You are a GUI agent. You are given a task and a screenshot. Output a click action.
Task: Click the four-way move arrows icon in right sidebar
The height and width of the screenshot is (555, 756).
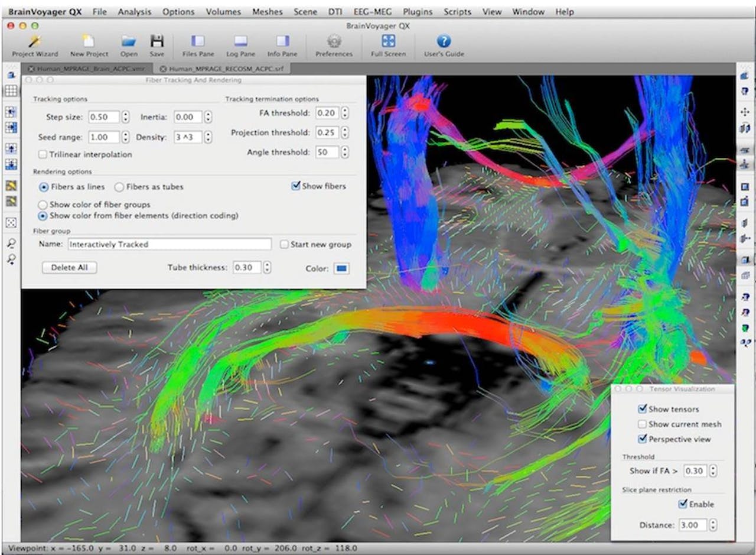[745, 111]
